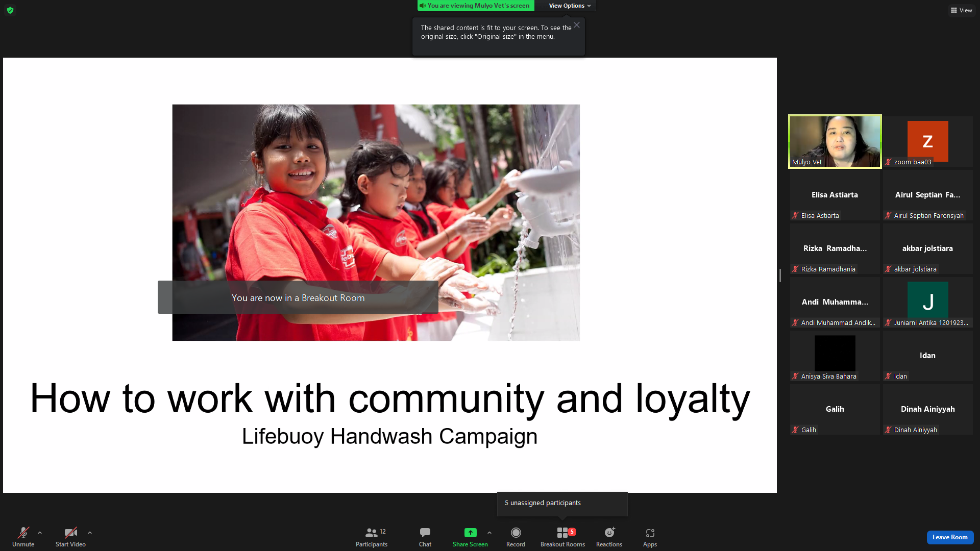Click the muted mic icon for Airul Septian Faronsyah
980x551 pixels.
[888, 215]
